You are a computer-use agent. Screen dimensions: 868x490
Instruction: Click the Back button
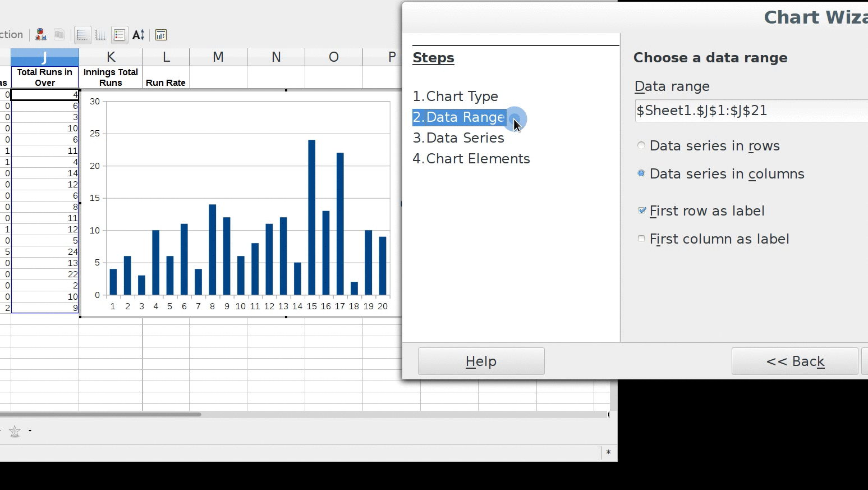click(x=794, y=361)
